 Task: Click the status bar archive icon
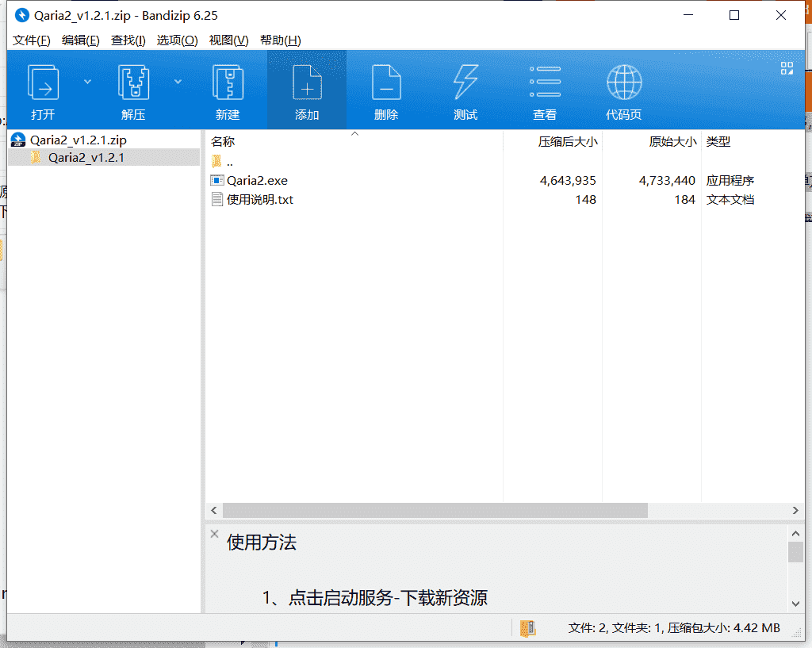[x=527, y=628]
